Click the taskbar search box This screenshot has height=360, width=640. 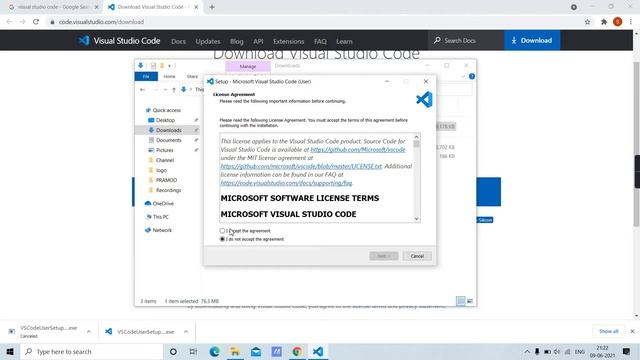click(x=91, y=351)
